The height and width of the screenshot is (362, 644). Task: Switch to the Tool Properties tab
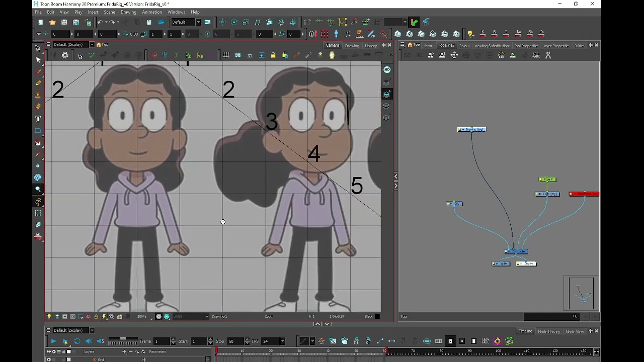(x=526, y=46)
